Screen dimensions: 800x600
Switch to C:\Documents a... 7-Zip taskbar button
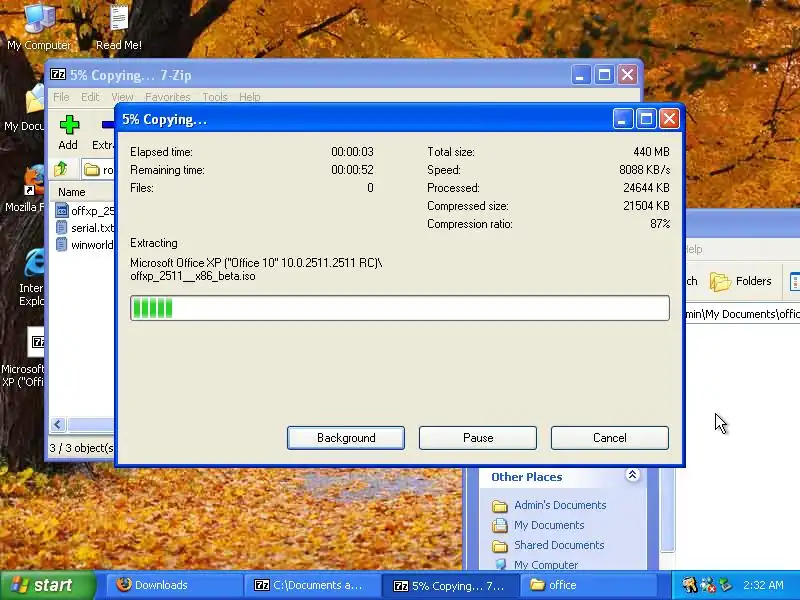tap(312, 585)
